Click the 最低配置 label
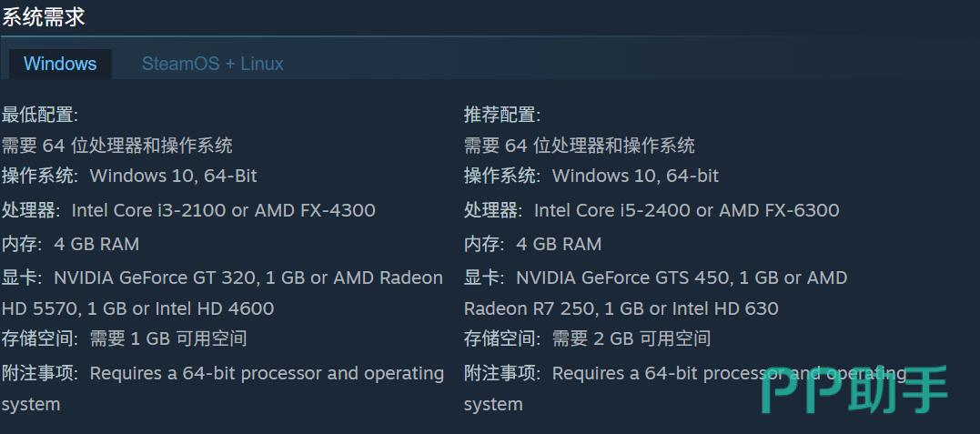Screen dimensions: 980x434 [40, 115]
